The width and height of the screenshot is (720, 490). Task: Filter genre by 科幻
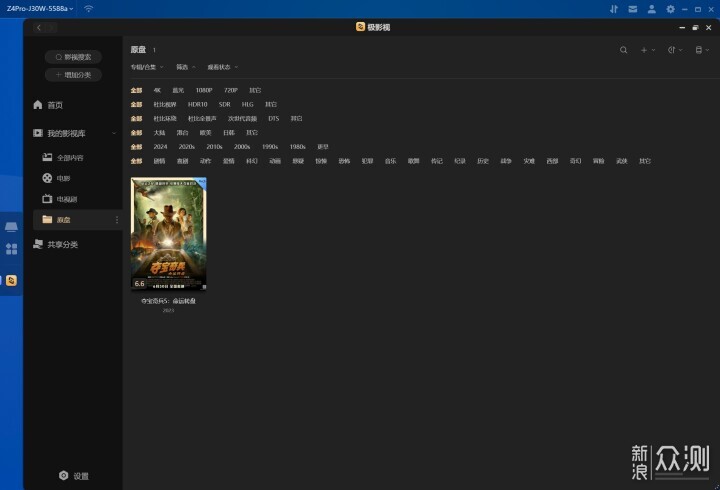click(252, 161)
